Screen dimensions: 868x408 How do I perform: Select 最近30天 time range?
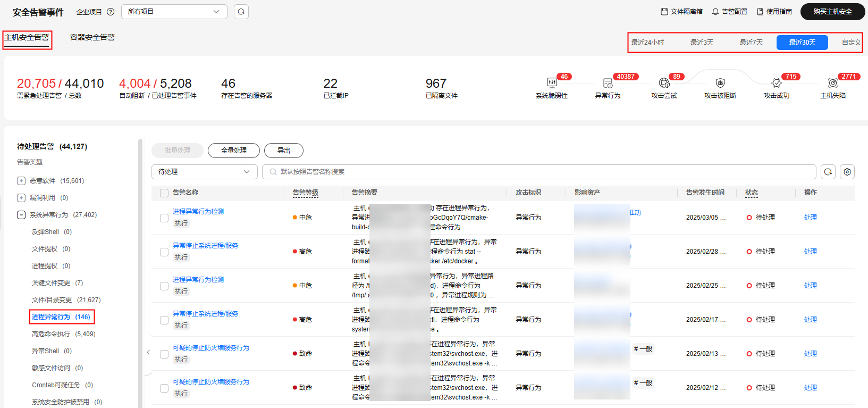coord(802,43)
